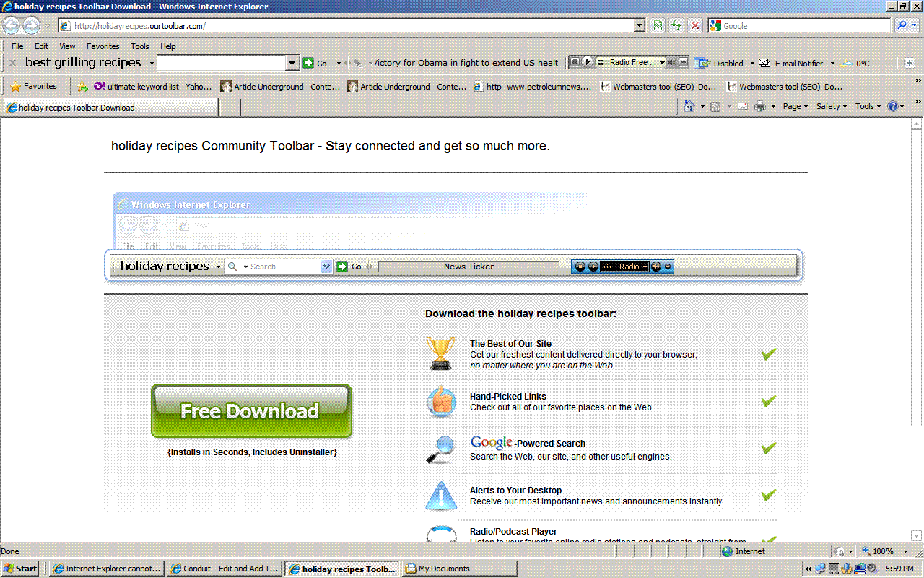Open the first Webmasters tool (SEO) favorite
The height and width of the screenshot is (578, 924).
[x=658, y=87]
